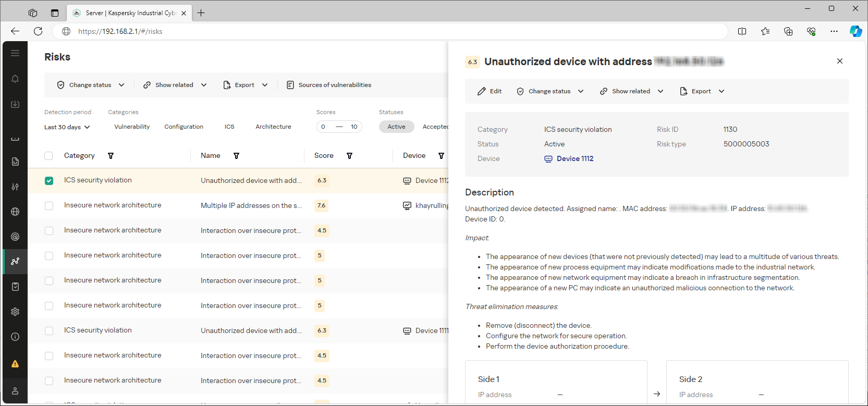Expand the Export dropdown in Risks toolbar
Viewport: 868px width, 406px height.
tap(245, 85)
